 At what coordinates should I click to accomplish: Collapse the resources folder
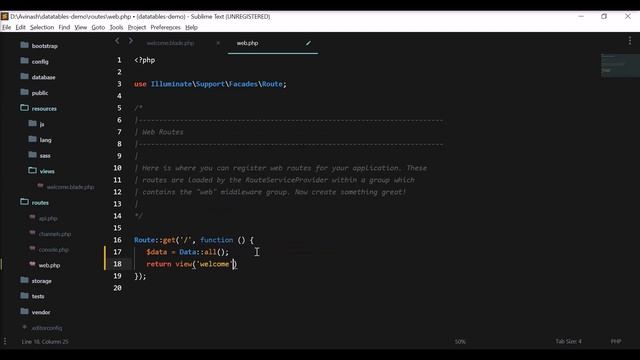point(24,108)
